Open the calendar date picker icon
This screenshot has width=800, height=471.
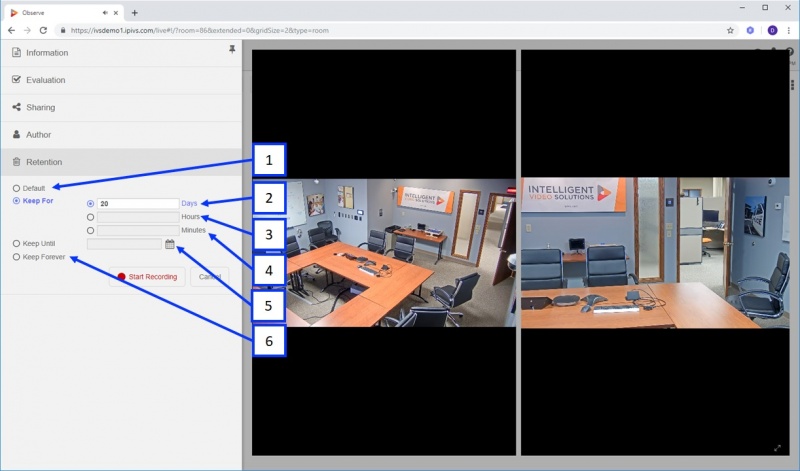[170, 244]
